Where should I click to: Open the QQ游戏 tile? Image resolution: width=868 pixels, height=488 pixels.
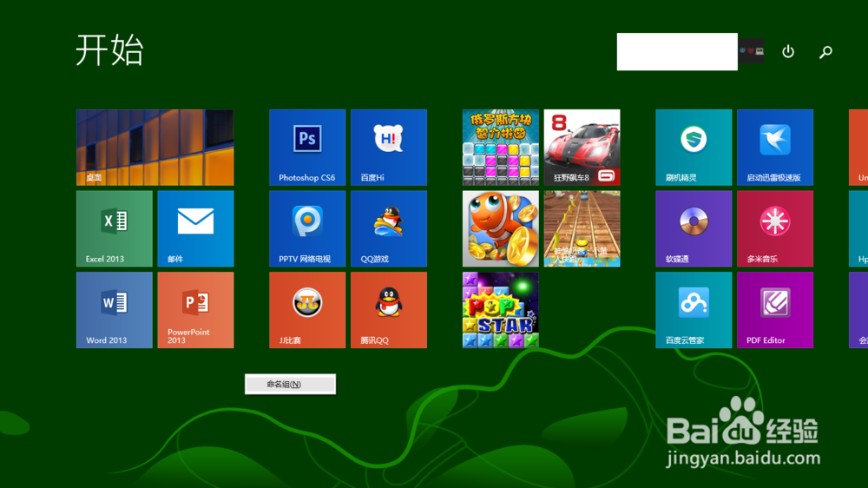click(389, 228)
